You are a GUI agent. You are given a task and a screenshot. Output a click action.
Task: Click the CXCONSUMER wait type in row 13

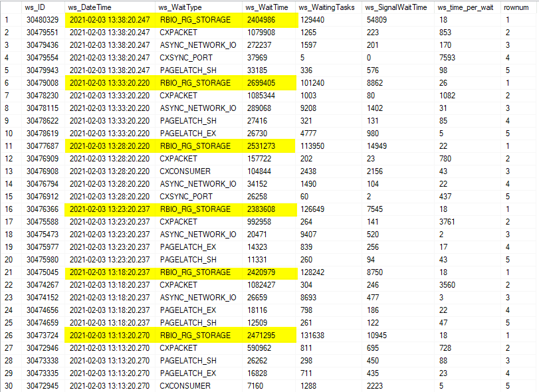coord(185,171)
